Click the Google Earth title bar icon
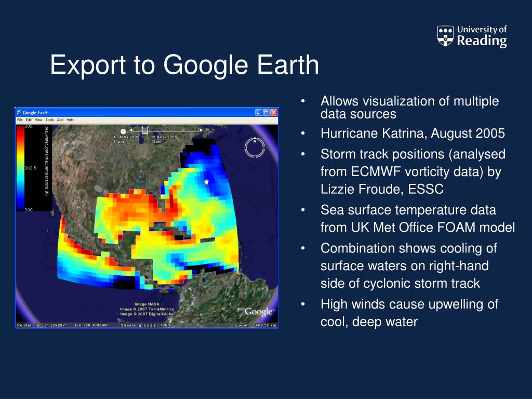This screenshot has height=399, width=532. pos(19,112)
